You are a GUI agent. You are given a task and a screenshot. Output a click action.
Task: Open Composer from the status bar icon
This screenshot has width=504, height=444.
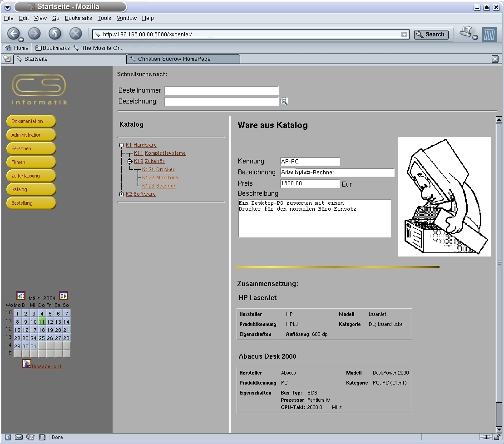[x=30, y=437]
